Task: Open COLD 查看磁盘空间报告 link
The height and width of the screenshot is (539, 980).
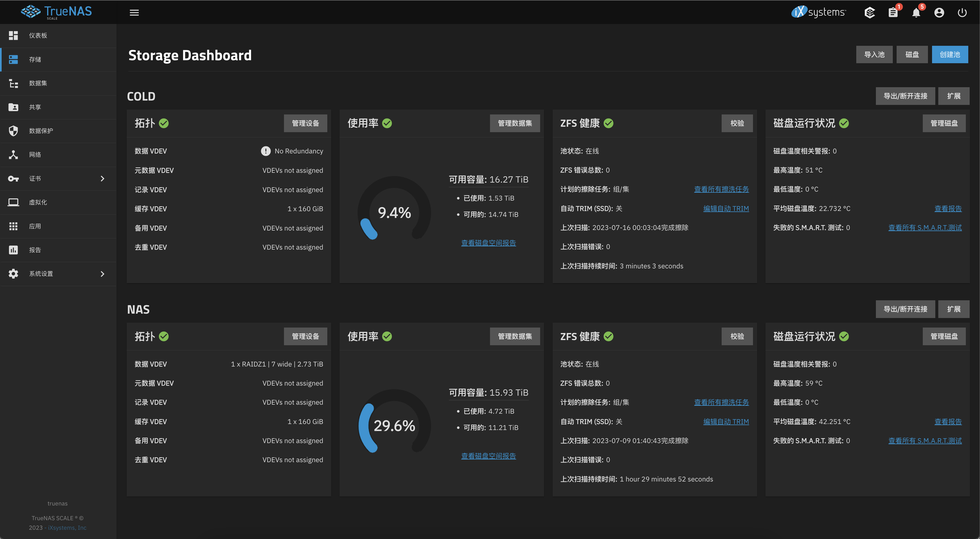Action: [488, 243]
